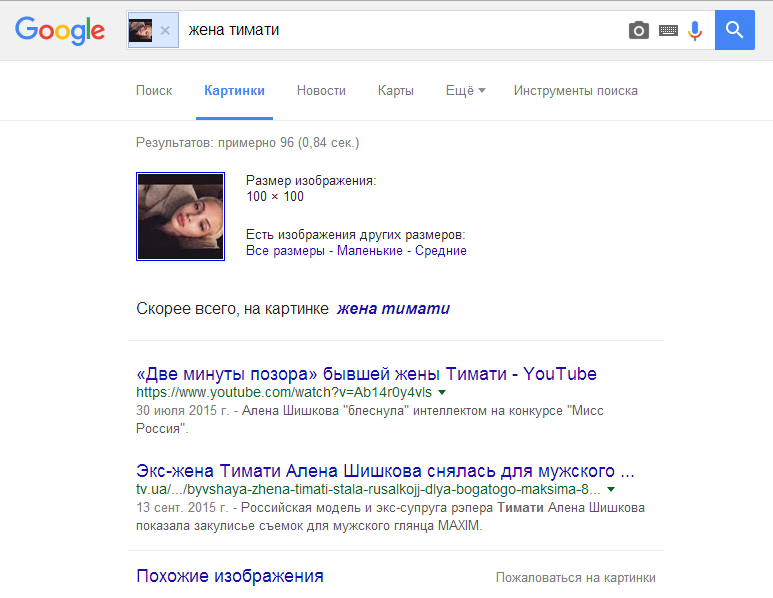Click the 100 × 100 result thumbnail
This screenshot has width=773, height=598.
coord(180,216)
